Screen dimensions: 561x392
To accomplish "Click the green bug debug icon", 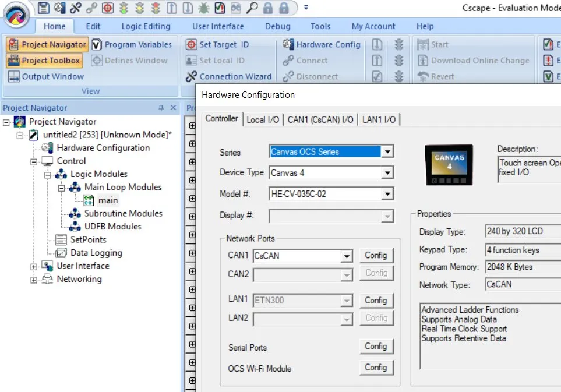I will pos(204,8).
